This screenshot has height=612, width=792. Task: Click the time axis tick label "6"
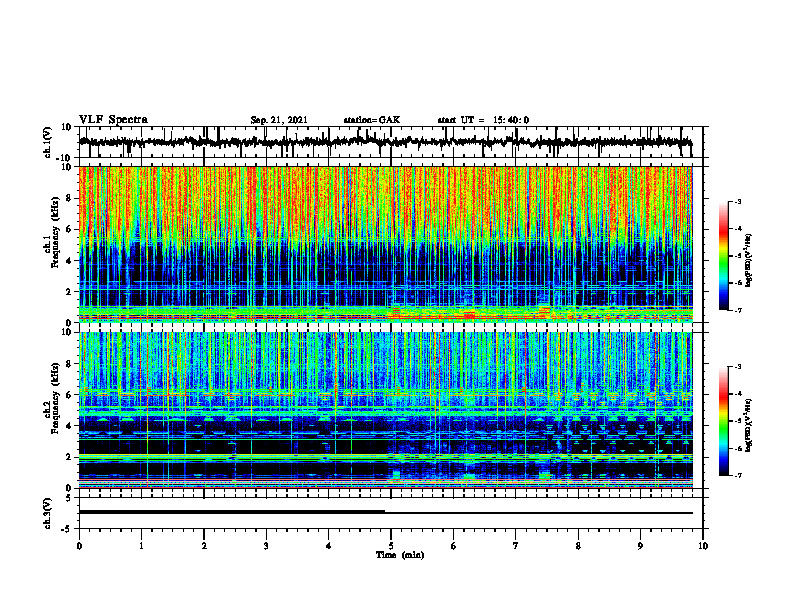[x=454, y=546]
